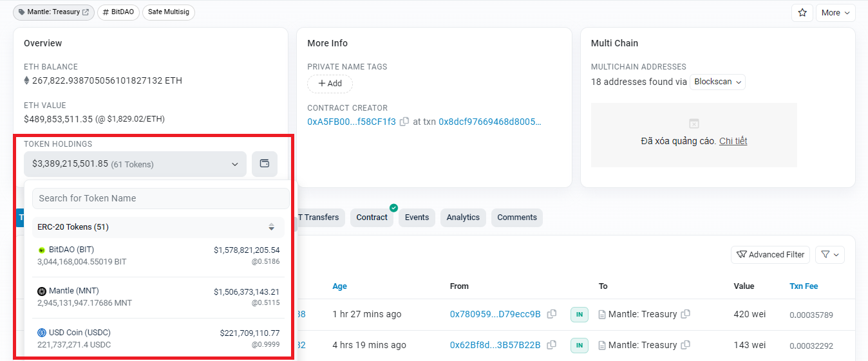This screenshot has height=361, width=868.
Task: Open Mantle: Treasury in the 420 wei row
Action: (x=643, y=314)
